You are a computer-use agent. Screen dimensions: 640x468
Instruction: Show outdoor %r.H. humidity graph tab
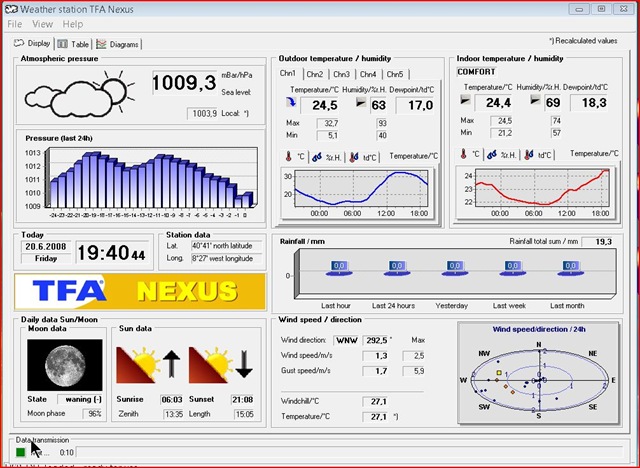coord(327,157)
